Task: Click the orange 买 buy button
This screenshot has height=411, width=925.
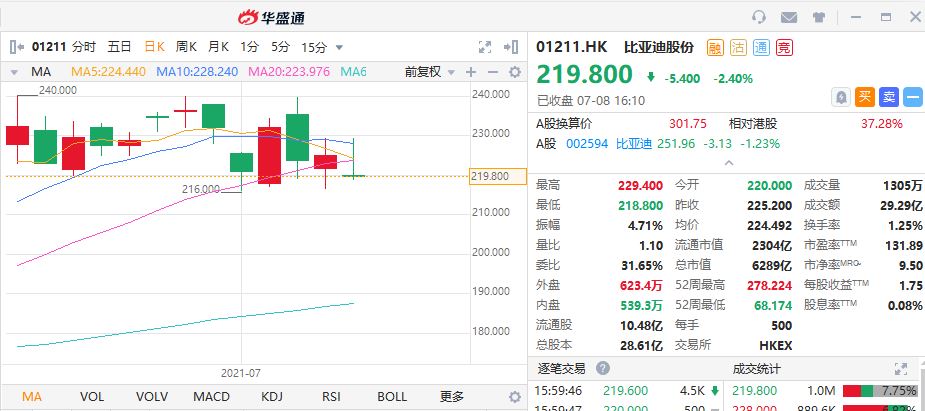Action: 865,97
